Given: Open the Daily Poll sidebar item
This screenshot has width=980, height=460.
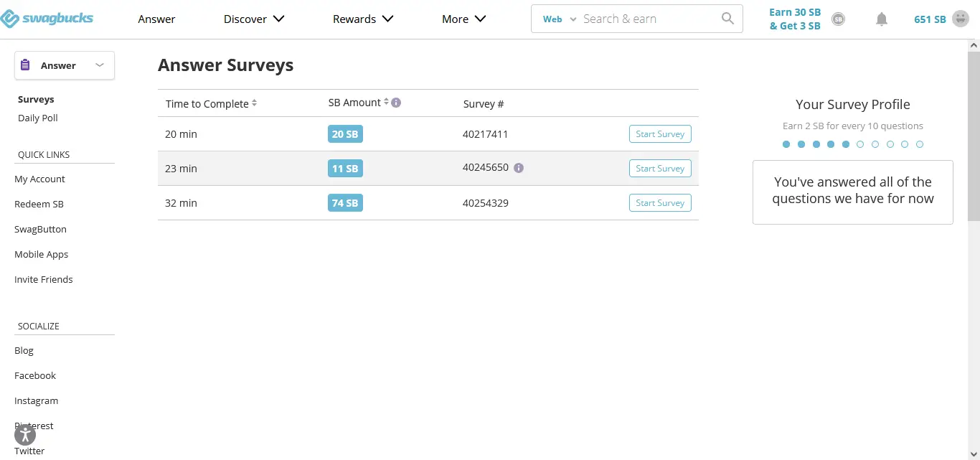Looking at the screenshot, I should 37,118.
